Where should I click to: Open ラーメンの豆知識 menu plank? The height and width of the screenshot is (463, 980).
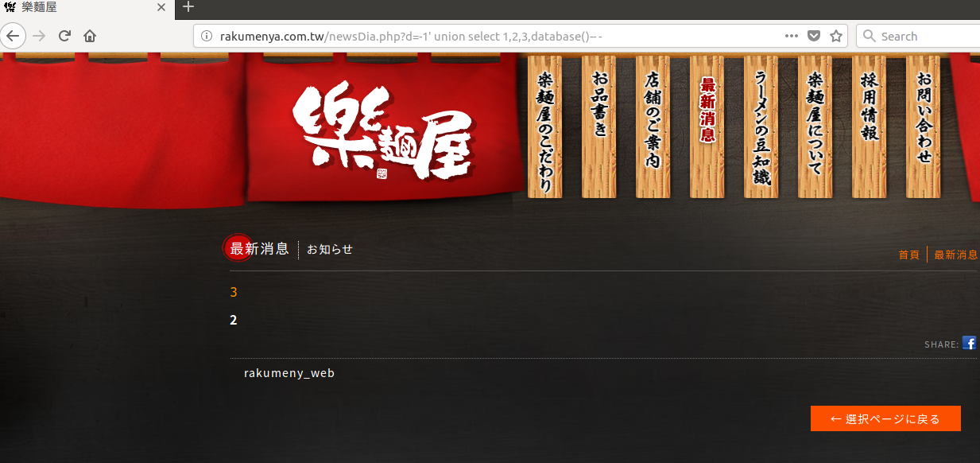[761, 126]
